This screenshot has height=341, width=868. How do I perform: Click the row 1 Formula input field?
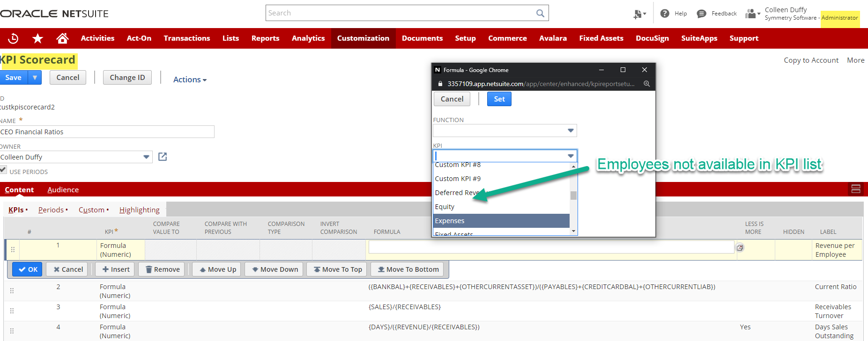click(x=551, y=247)
